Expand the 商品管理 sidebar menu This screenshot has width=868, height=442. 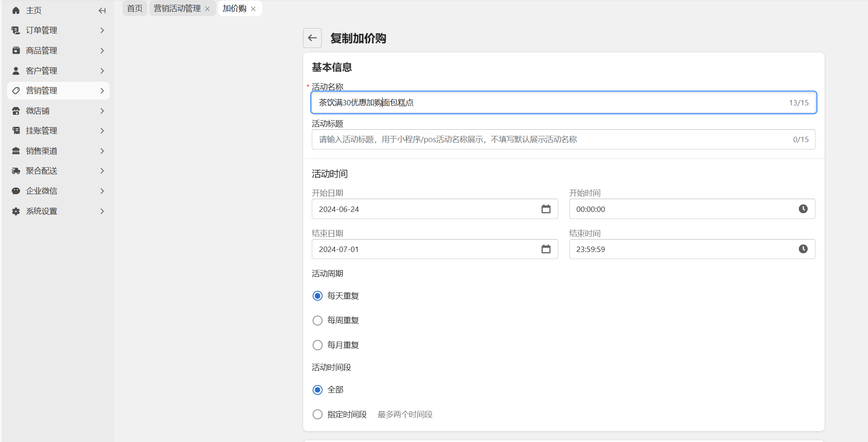pos(58,50)
